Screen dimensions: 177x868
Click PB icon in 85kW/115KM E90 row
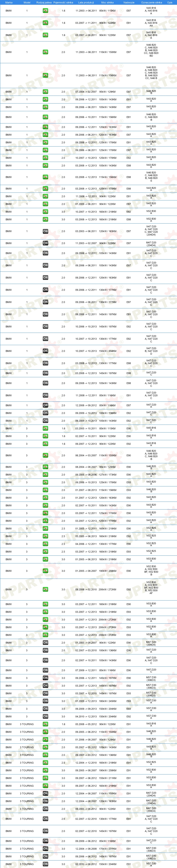[x=45, y=428]
